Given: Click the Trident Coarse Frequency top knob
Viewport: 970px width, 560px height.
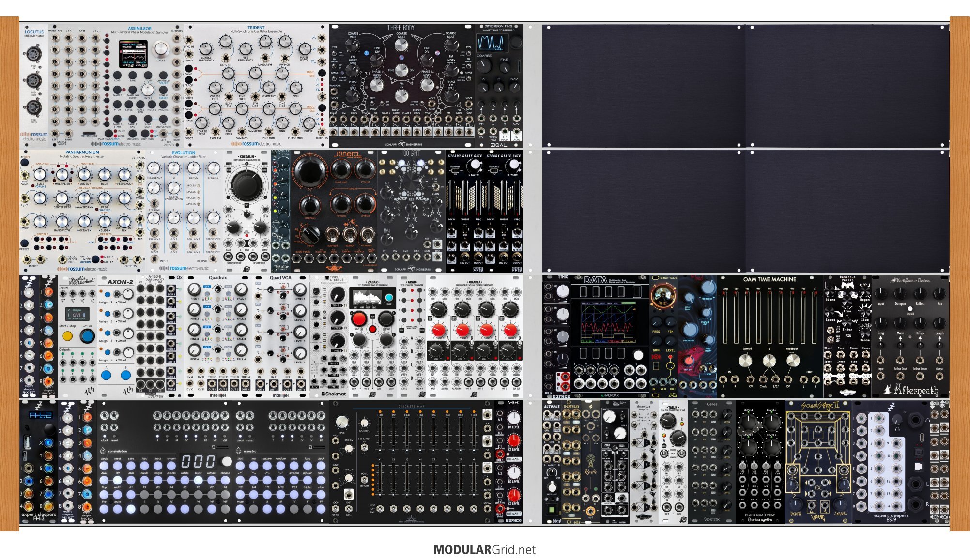Looking at the screenshot, I should [x=206, y=49].
